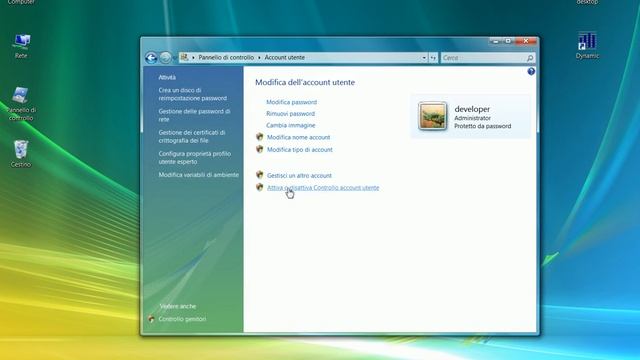Click the refresh button beside address bar
Image resolution: width=640 pixels, height=360 pixels.
[x=433, y=58]
